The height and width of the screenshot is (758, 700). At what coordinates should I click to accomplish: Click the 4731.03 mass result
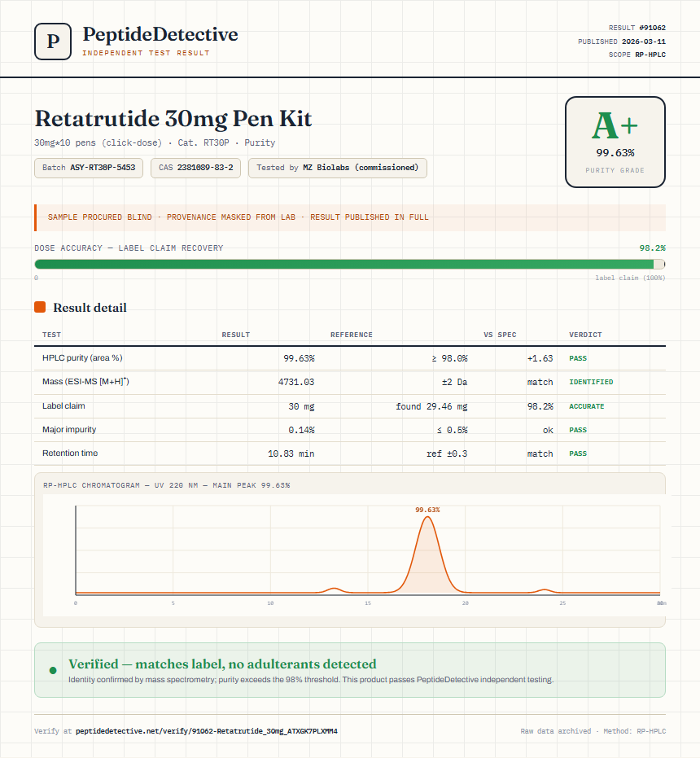point(295,382)
